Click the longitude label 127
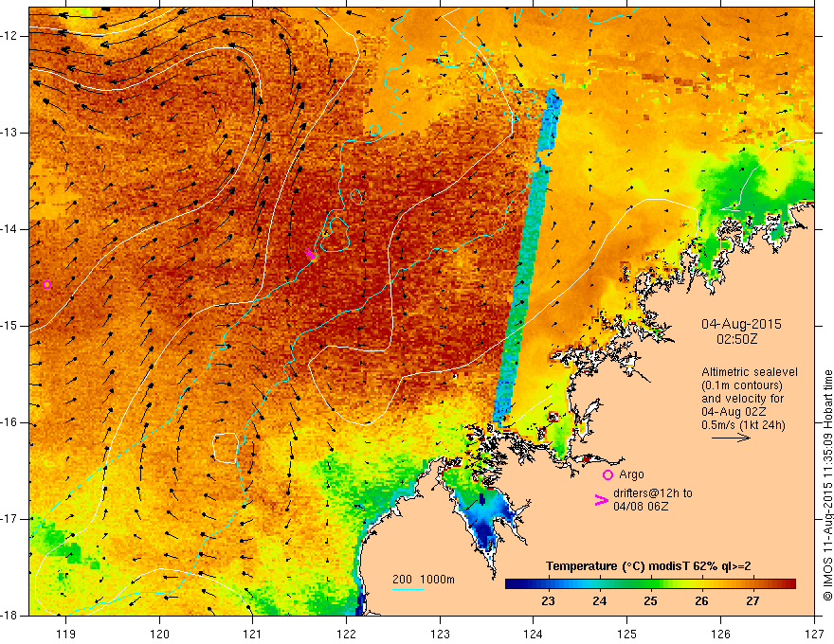This screenshot has height=644, width=834. point(814,634)
